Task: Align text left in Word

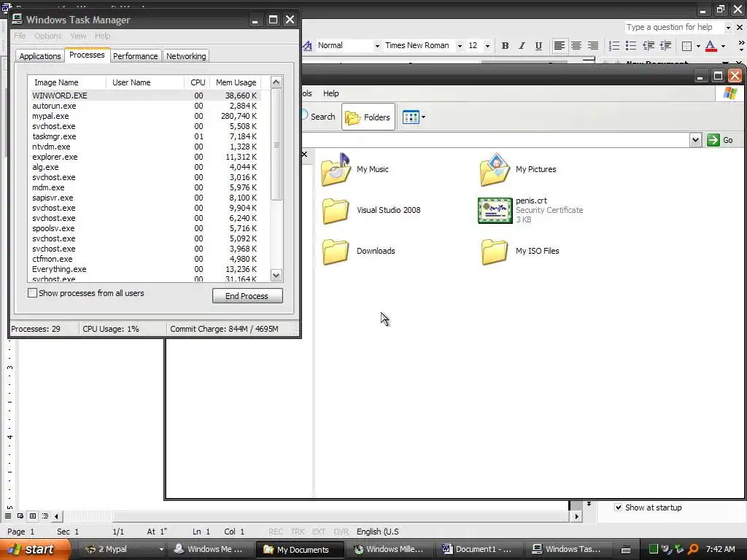Action: [560, 46]
